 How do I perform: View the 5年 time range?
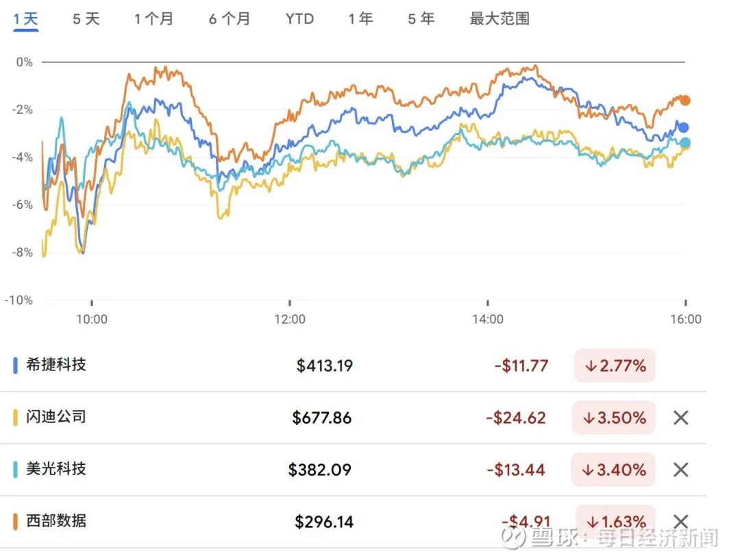421,18
